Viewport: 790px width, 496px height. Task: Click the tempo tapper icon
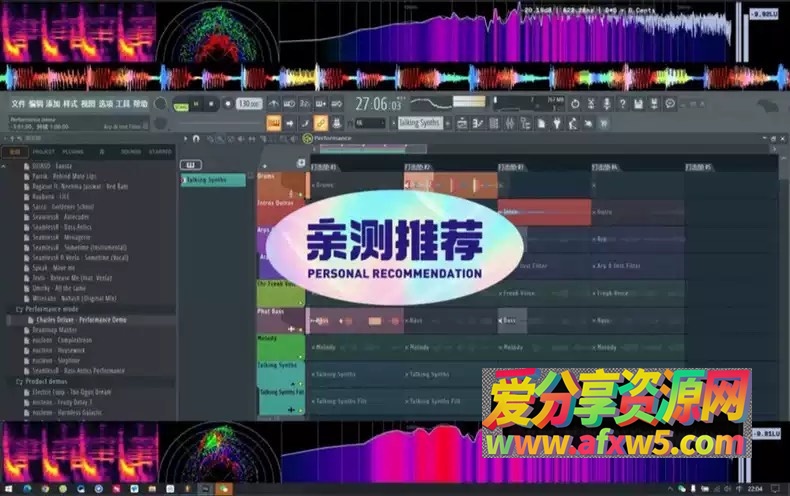pyautogui.click(x=573, y=123)
